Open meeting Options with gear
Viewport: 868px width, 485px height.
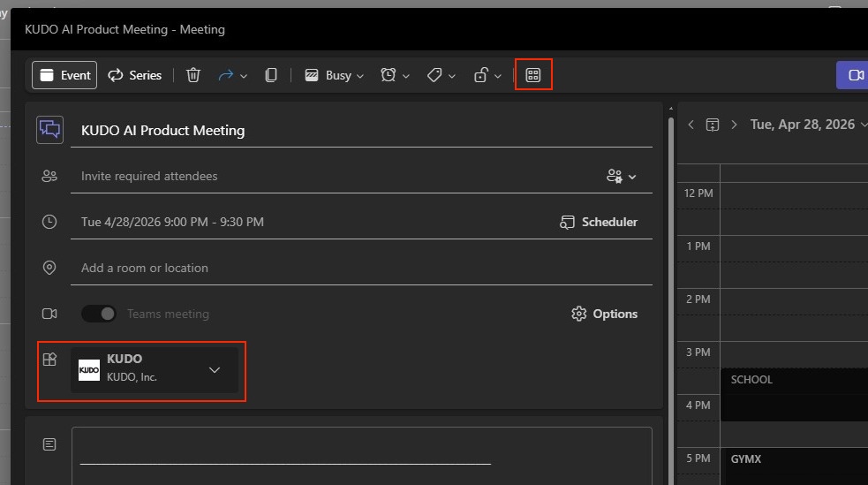pyautogui.click(x=604, y=314)
